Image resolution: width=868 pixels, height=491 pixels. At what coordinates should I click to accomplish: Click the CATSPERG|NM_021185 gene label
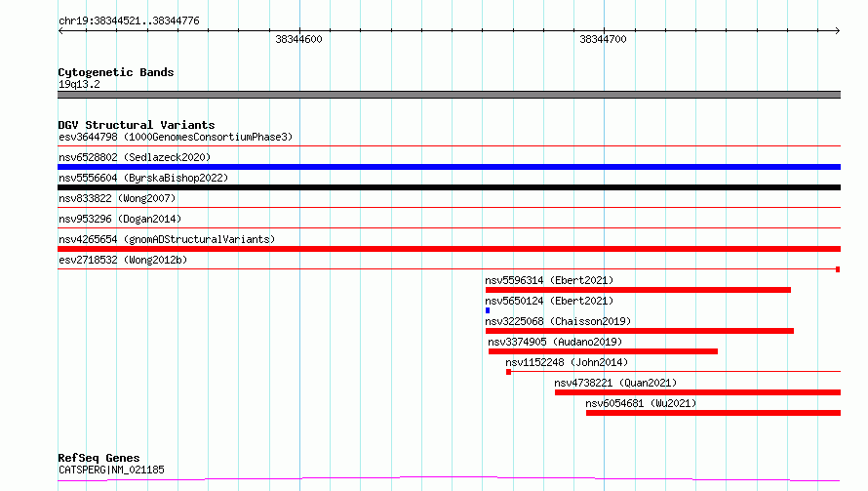111,470
